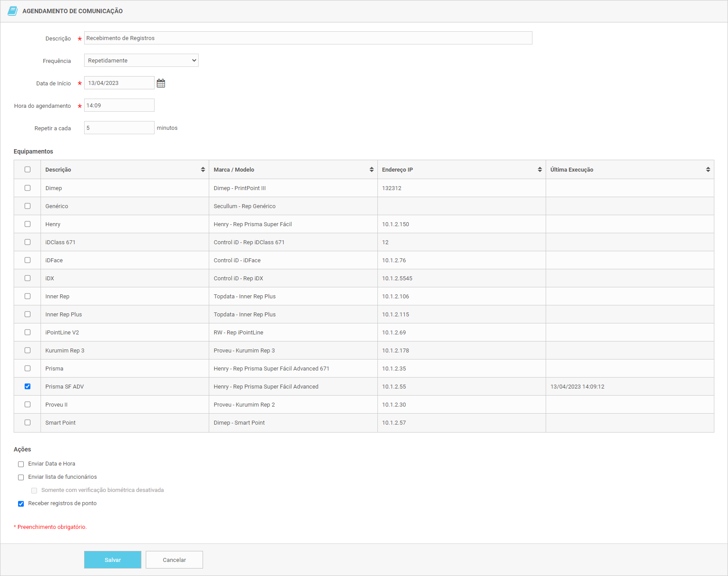Focus the Descrição text field

pyautogui.click(x=308, y=38)
